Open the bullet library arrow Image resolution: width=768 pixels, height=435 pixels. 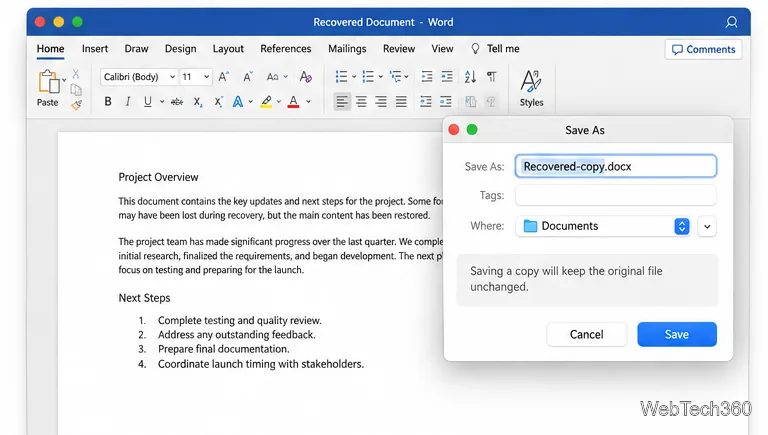coord(354,77)
